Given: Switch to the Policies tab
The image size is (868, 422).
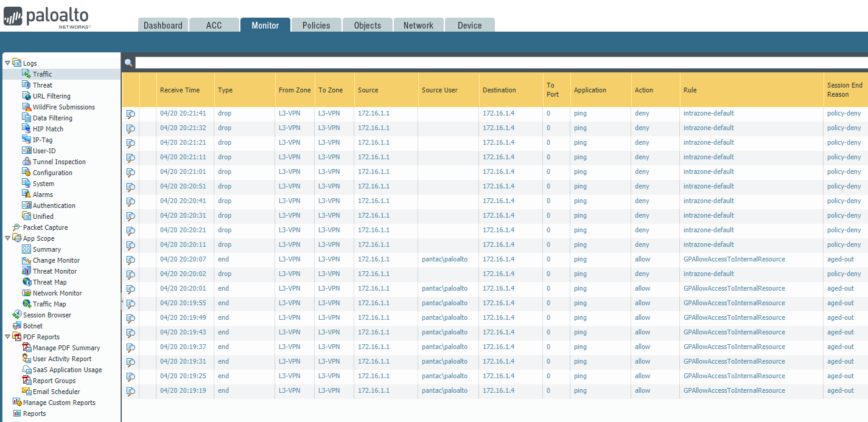Looking at the screenshot, I should (316, 26).
